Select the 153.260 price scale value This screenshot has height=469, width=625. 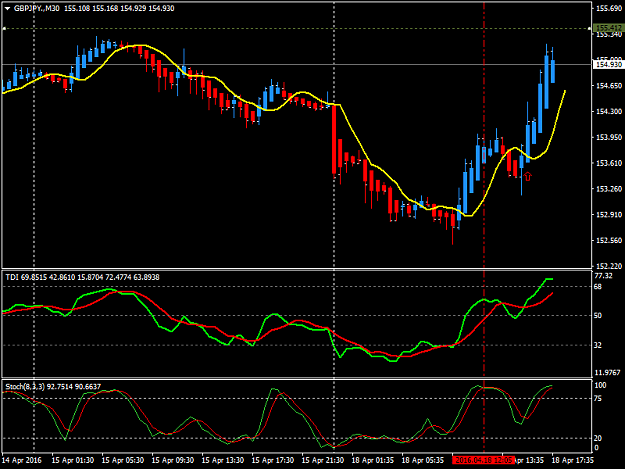point(609,189)
